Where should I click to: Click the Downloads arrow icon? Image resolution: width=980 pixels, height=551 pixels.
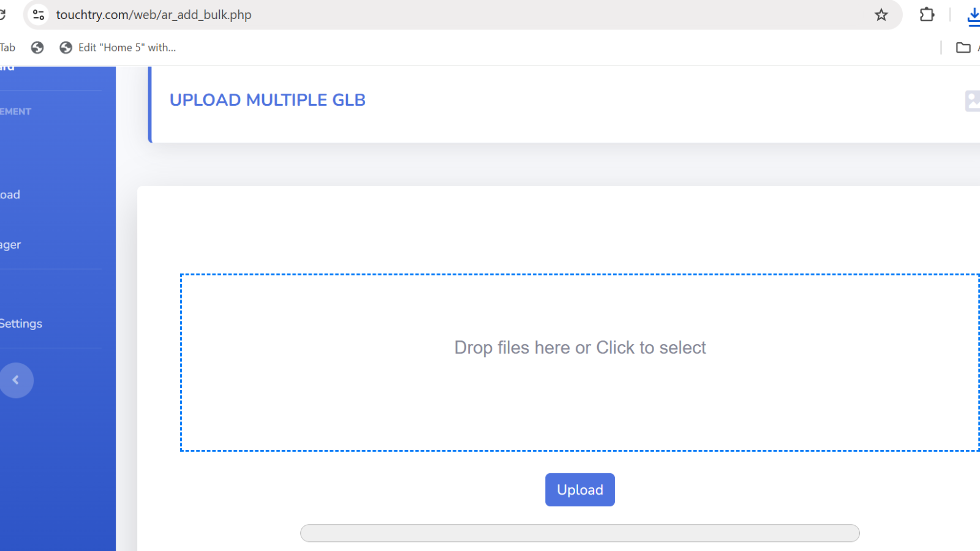point(974,16)
